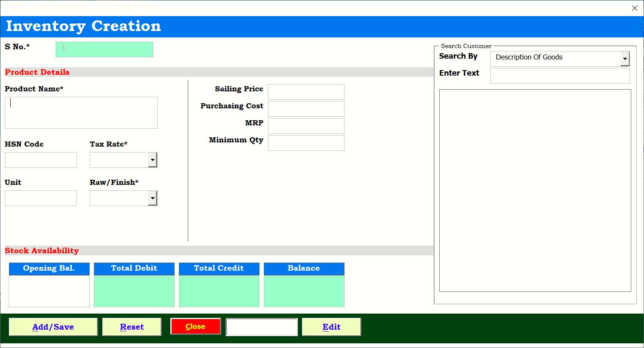Screen dimensions: 644x348
Task: Click the blank field beside Close button
Action: pyautogui.click(x=262, y=327)
